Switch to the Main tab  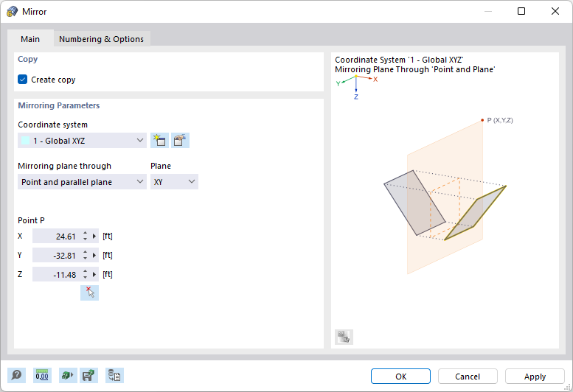tap(30, 39)
